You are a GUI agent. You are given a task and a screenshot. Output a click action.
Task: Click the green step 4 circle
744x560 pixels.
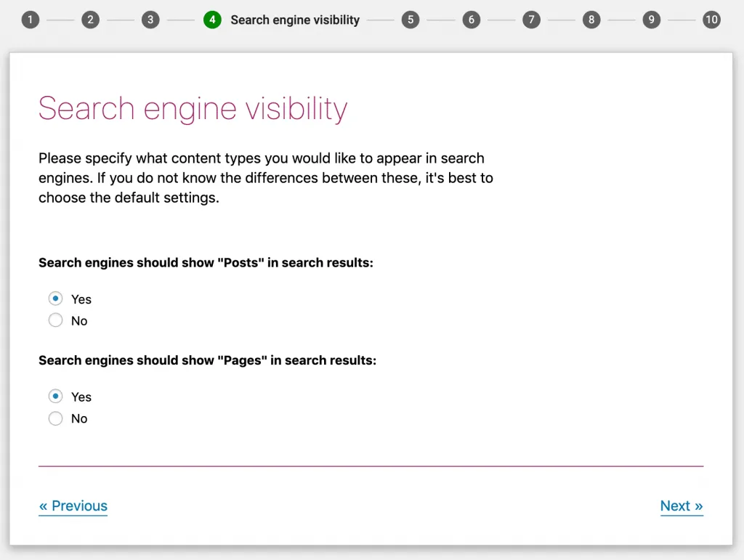[212, 20]
